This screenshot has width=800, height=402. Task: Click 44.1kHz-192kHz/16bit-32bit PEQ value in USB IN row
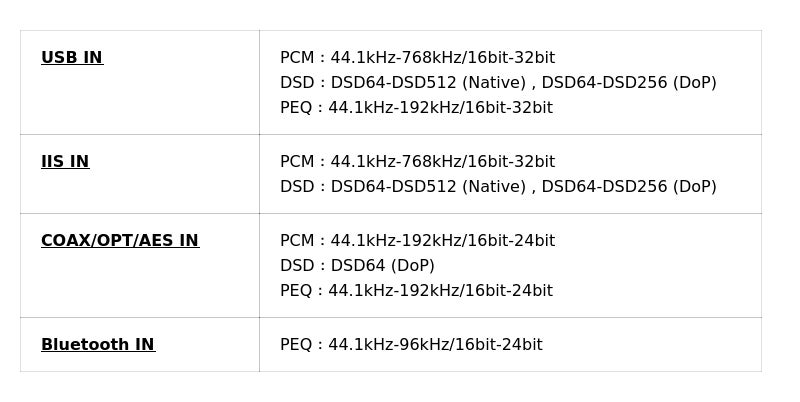point(440,108)
